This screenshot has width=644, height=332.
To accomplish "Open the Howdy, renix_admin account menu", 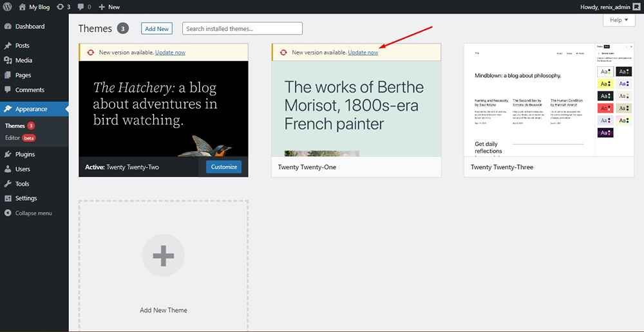I will pyautogui.click(x=610, y=7).
